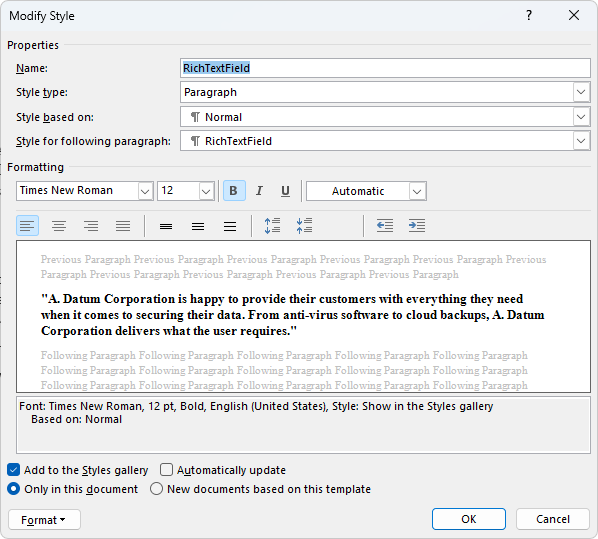This screenshot has height=539, width=598.
Task: Select Only in this document option
Action: point(13,489)
